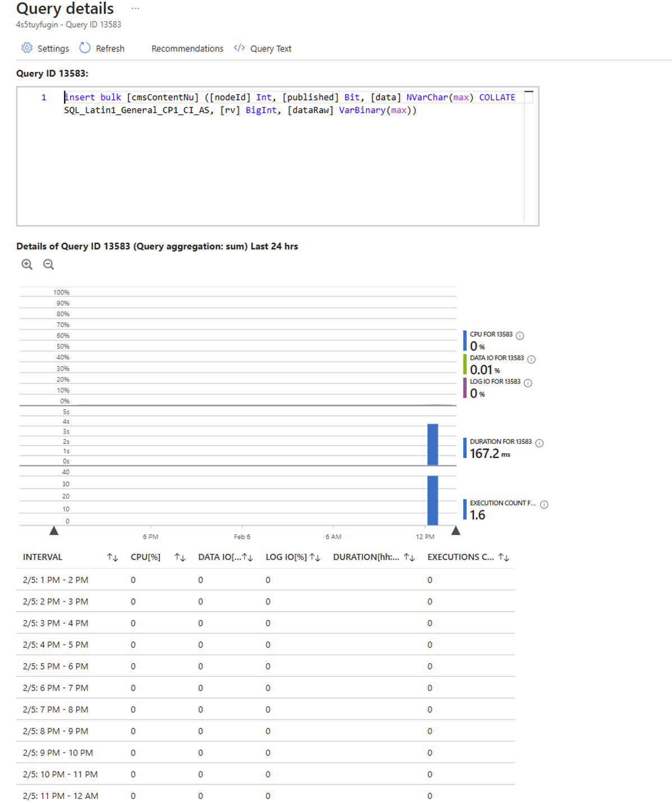Click info icon beside CPU FOR 13583
This screenshot has width=672, height=803.
pos(520,336)
